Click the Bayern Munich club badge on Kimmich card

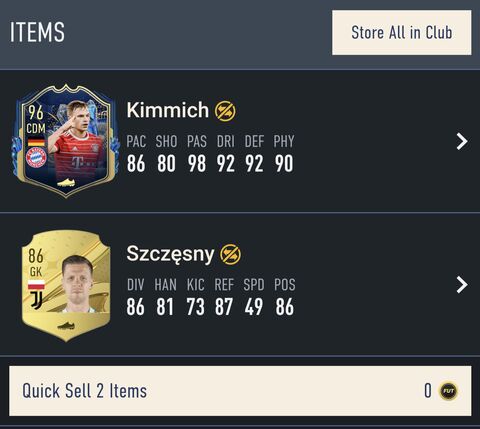point(36,157)
